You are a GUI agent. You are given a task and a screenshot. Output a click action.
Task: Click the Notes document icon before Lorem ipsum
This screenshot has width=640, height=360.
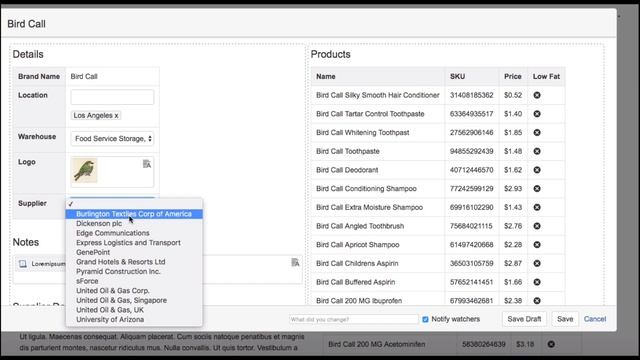point(23,264)
